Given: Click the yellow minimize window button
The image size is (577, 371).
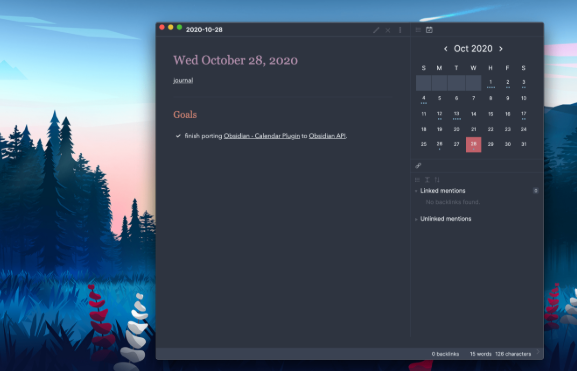Looking at the screenshot, I should [x=171, y=27].
